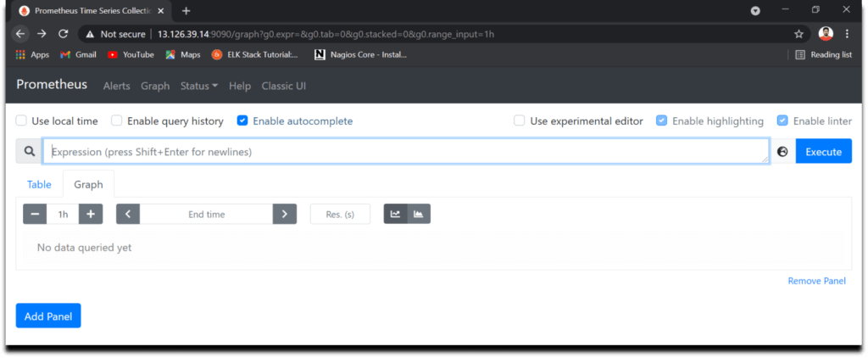Reload the Prometheus page
Image resolution: width=868 pixels, height=358 pixels.
tap(63, 34)
